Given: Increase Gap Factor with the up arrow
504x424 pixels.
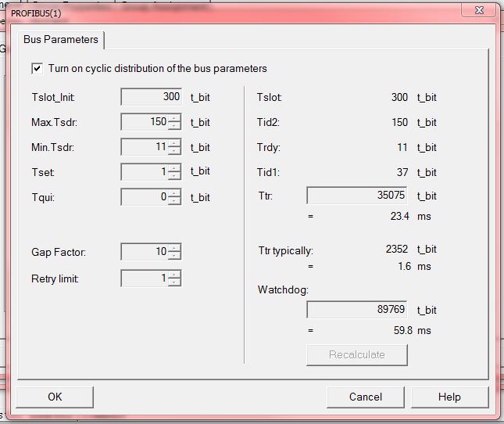Looking at the screenshot, I should coord(174,247).
